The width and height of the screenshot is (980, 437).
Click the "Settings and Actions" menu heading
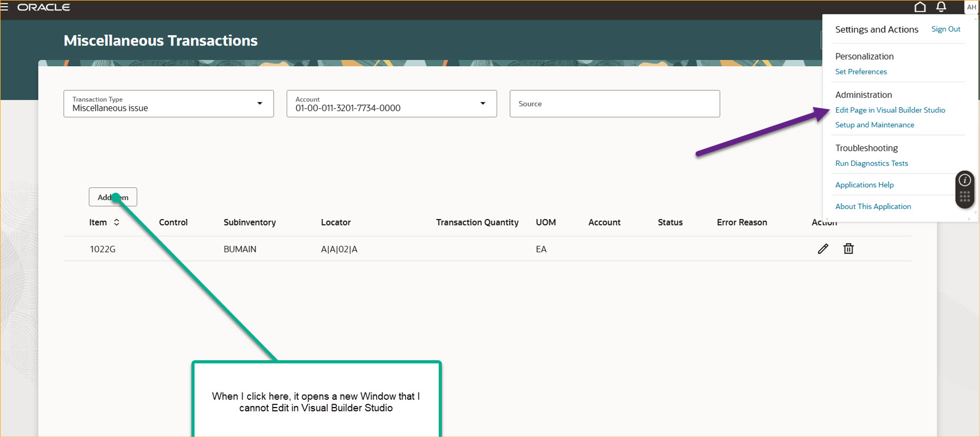(x=877, y=29)
